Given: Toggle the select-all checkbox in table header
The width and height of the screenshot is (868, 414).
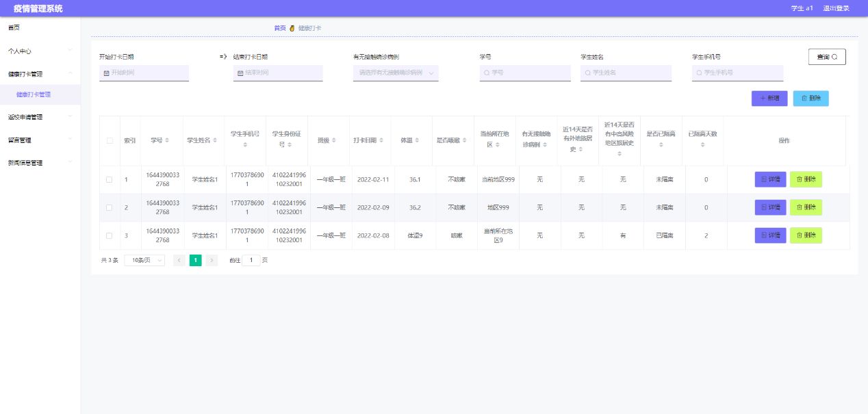Looking at the screenshot, I should pos(110,140).
